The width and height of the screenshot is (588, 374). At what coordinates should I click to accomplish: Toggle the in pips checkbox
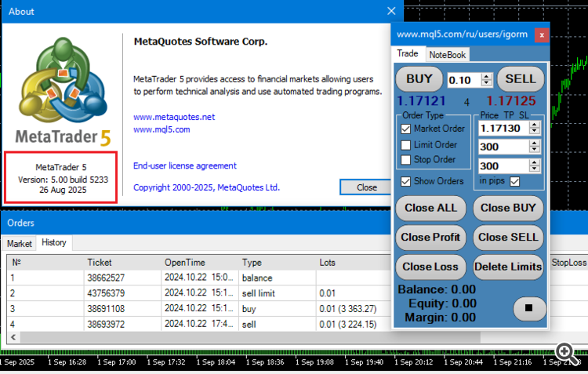pyautogui.click(x=515, y=182)
